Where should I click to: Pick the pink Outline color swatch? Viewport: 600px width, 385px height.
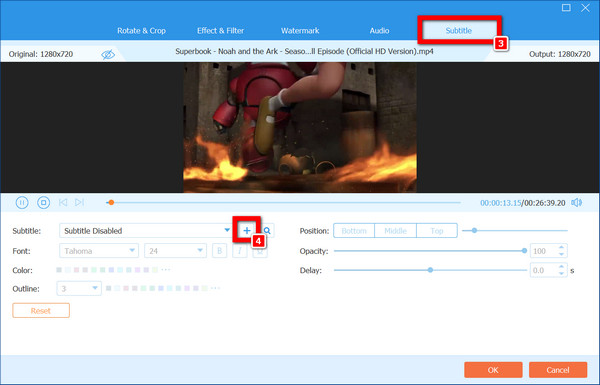point(126,288)
